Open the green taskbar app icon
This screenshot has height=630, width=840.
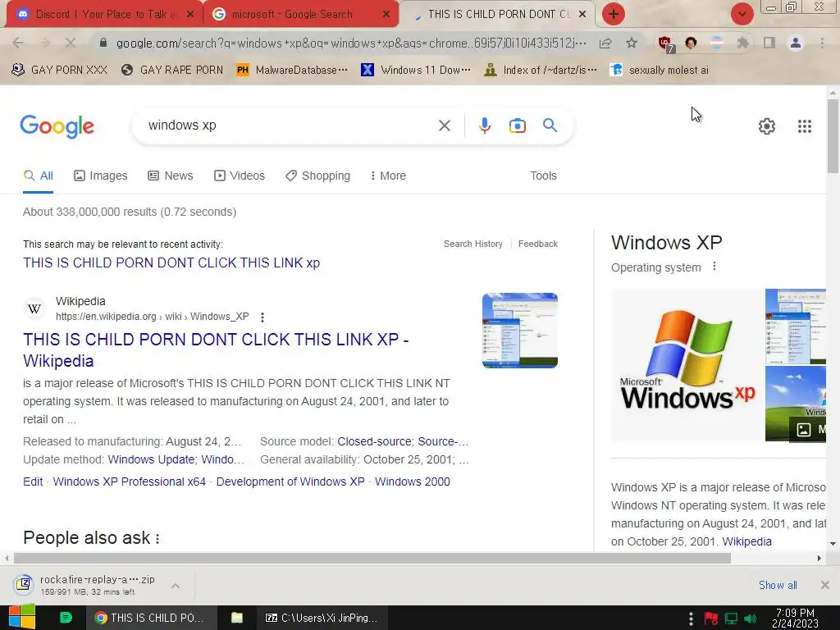click(66, 618)
